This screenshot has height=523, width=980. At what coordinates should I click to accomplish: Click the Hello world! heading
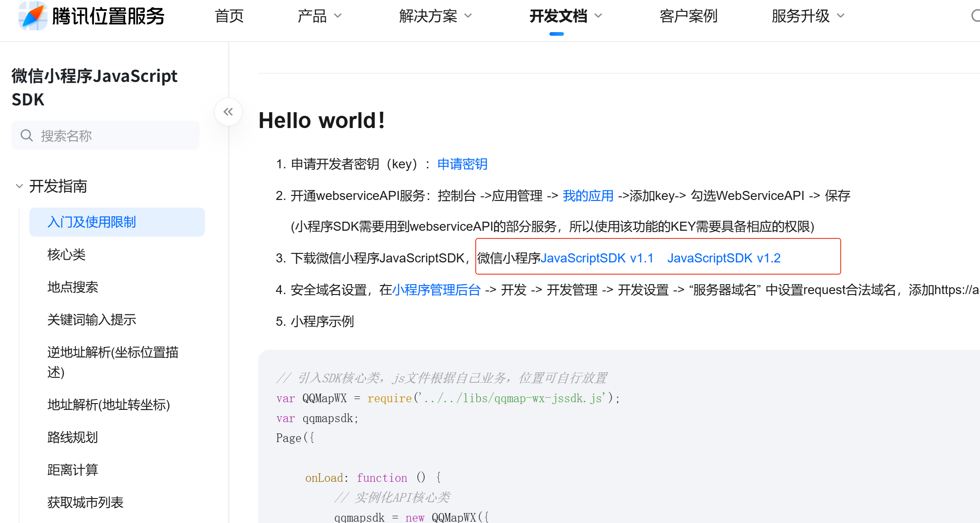point(322,120)
